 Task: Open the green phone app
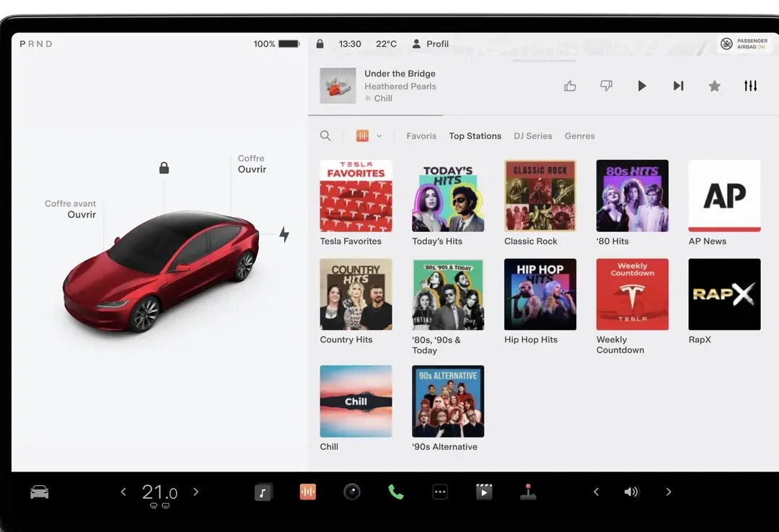click(x=395, y=492)
